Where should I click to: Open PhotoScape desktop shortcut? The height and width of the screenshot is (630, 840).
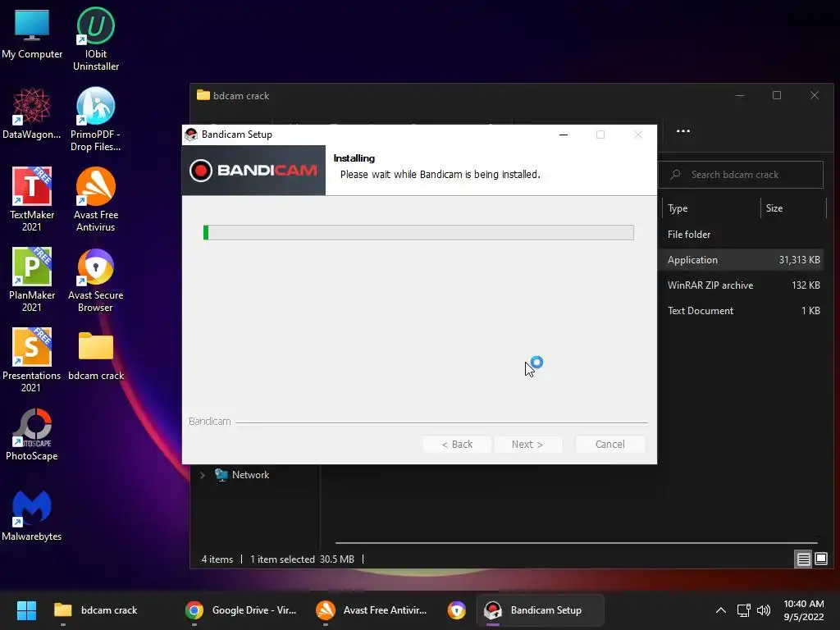32,435
